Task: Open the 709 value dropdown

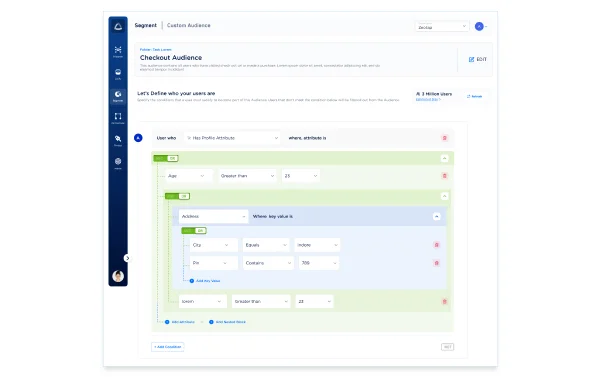Action: point(319,263)
